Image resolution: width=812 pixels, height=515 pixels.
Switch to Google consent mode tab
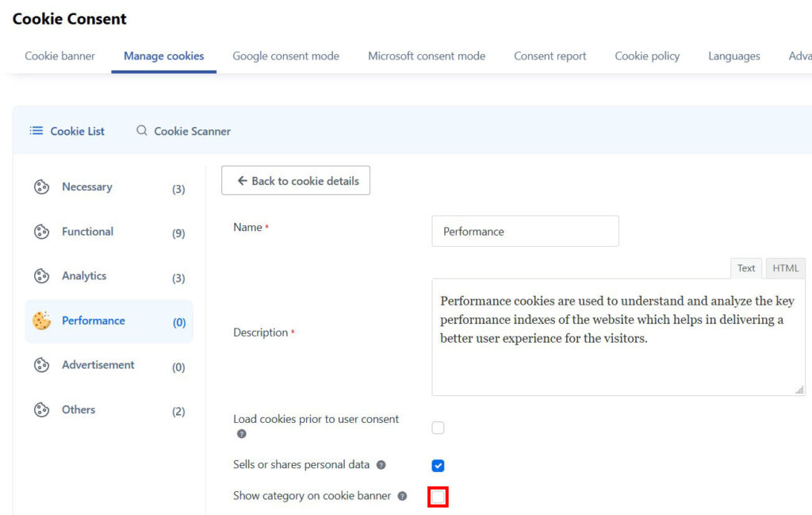[285, 56]
